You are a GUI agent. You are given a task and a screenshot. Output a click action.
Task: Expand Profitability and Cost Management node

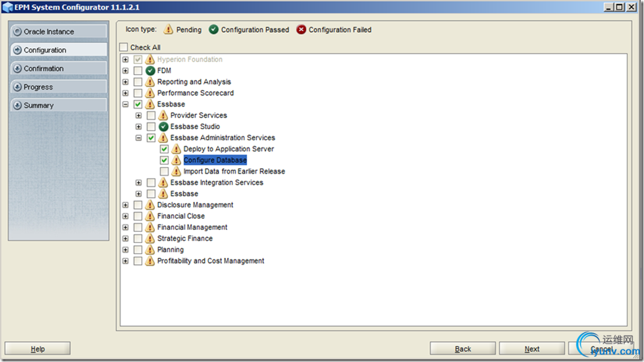[126, 261]
